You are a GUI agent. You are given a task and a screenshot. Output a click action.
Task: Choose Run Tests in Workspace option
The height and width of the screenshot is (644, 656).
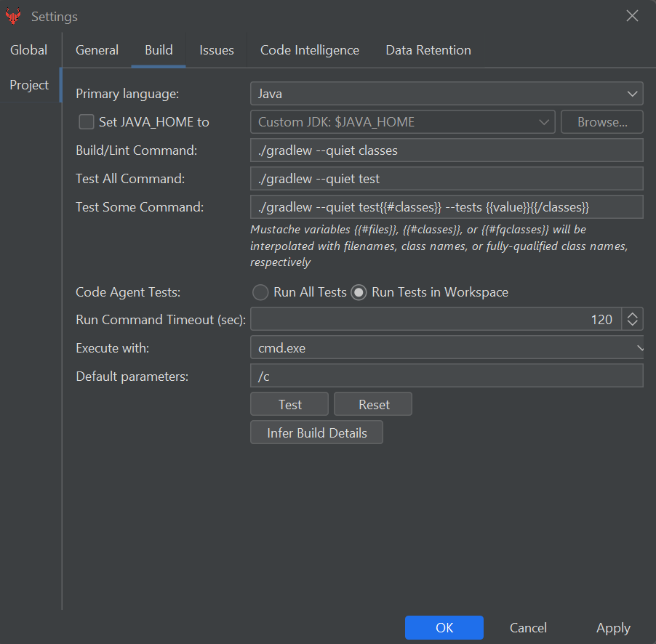[x=359, y=292]
